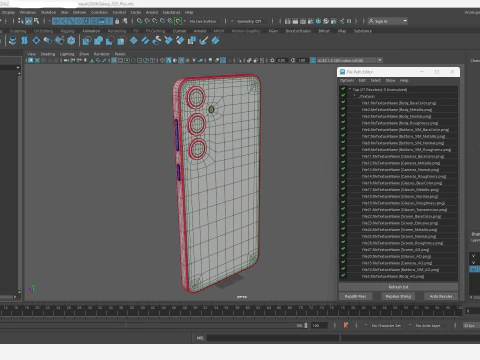Toggle checkmark for Body_BaseColor.png row

point(343,103)
